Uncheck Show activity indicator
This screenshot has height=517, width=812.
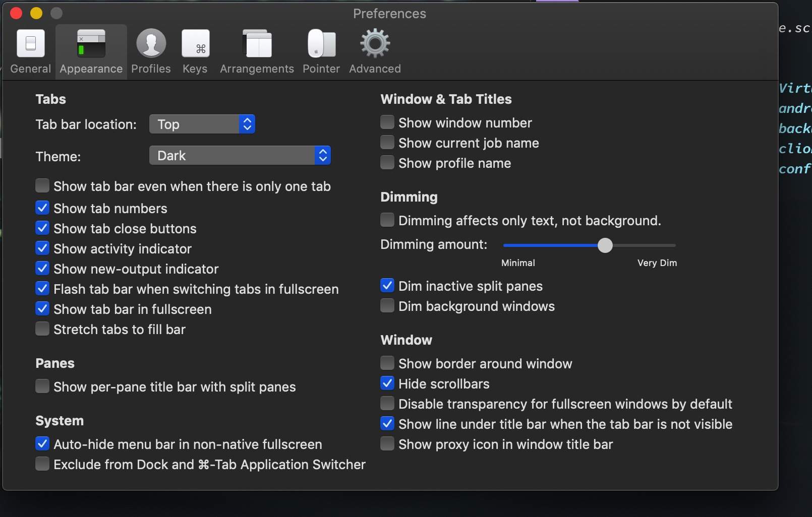click(42, 248)
